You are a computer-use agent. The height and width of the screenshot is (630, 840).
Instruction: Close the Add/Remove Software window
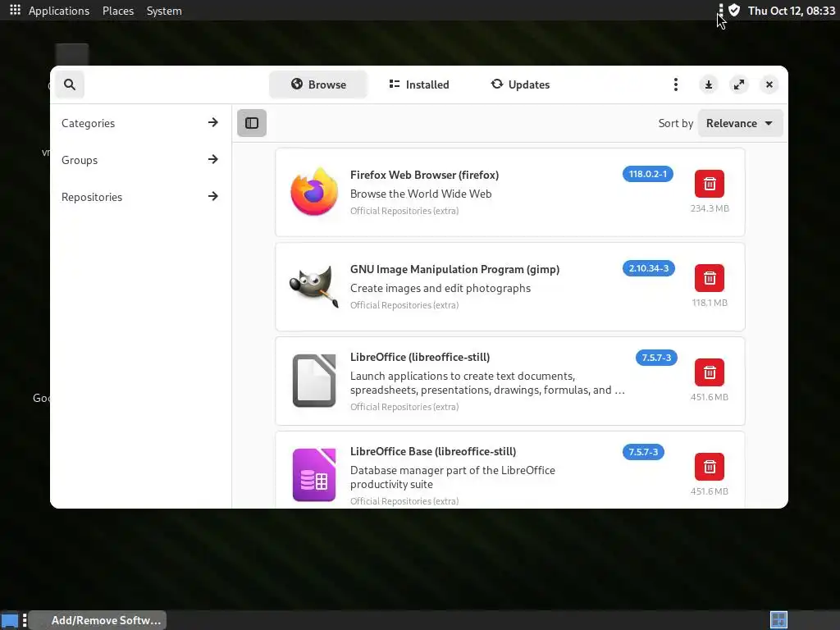769,84
